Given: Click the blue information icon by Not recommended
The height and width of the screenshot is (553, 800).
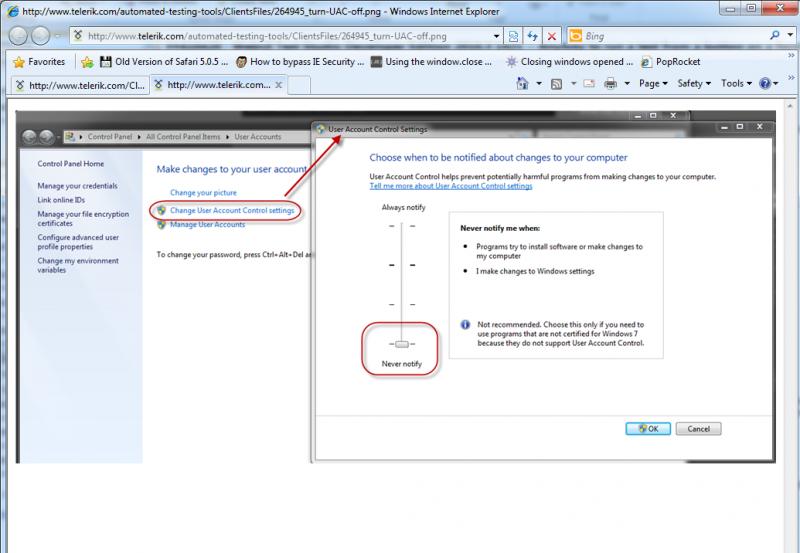Looking at the screenshot, I should 465,324.
